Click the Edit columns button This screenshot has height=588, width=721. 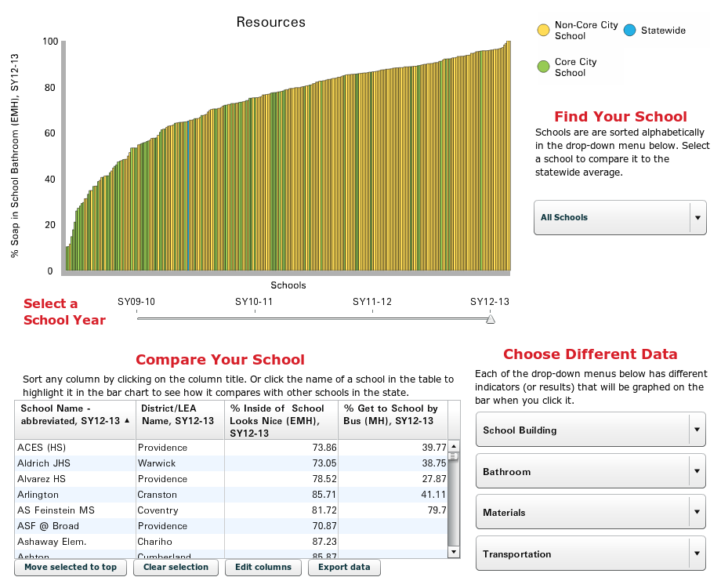click(263, 567)
